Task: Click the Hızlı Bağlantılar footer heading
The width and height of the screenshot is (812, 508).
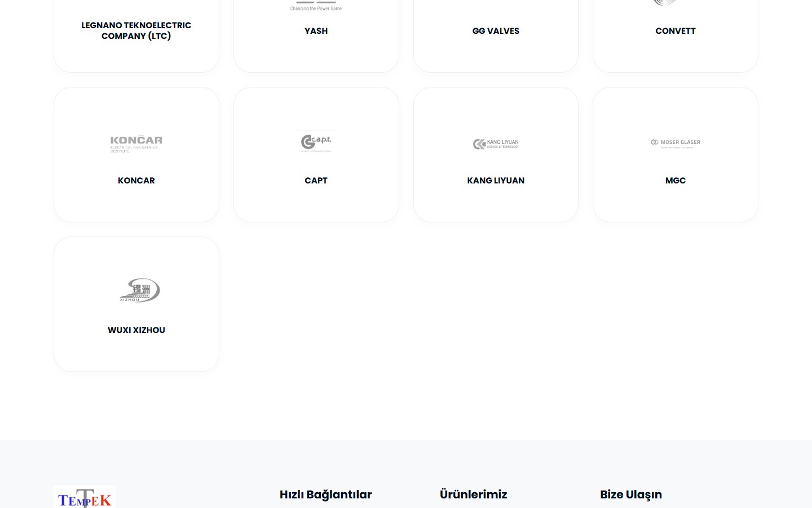Action: [x=326, y=494]
